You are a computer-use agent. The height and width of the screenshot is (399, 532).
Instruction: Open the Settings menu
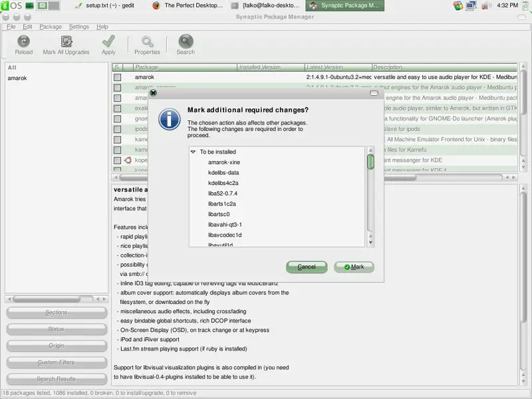click(x=78, y=27)
